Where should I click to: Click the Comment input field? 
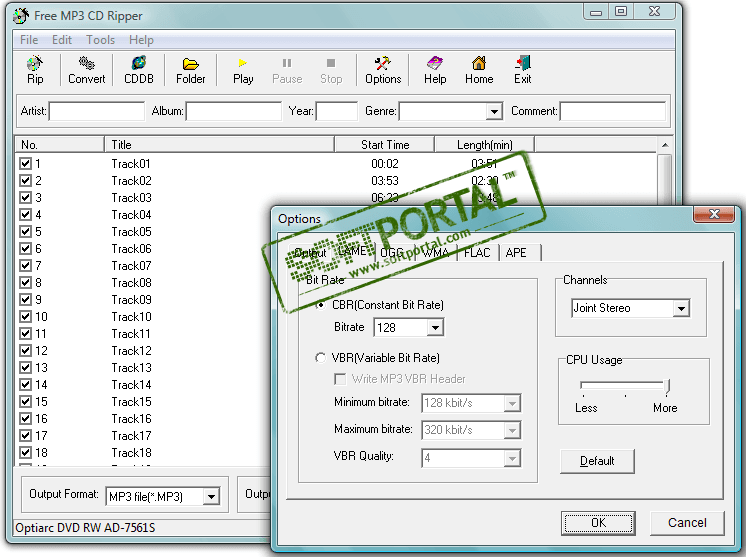[613, 111]
